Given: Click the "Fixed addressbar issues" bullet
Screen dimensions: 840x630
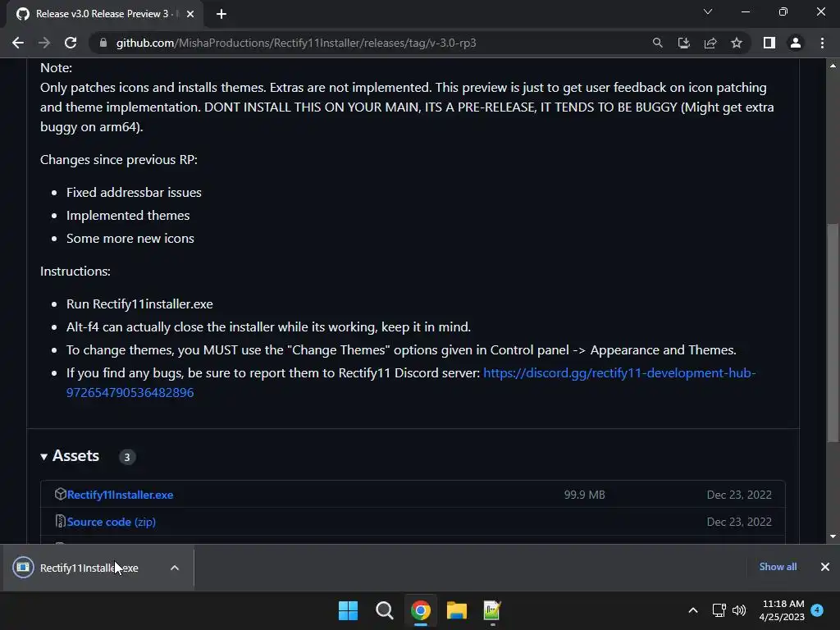Looking at the screenshot, I should pos(134,192).
